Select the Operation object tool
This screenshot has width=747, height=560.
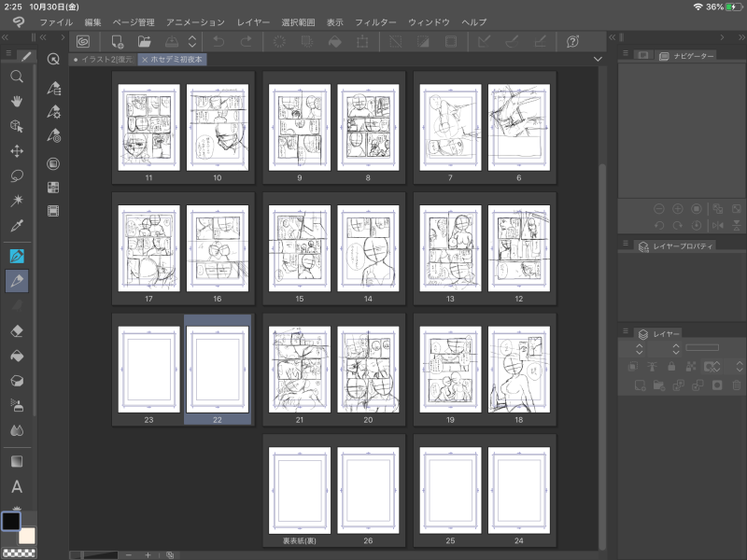tap(17, 126)
